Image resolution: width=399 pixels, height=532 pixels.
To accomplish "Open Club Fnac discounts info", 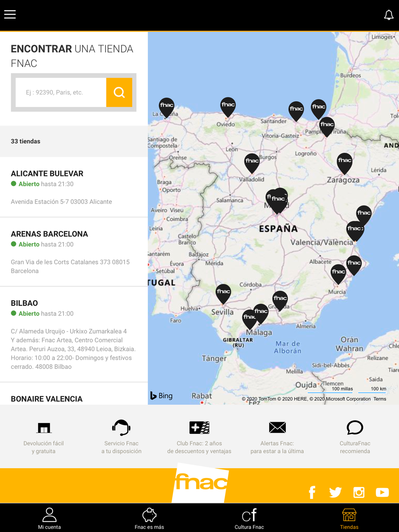I will coord(199,437).
